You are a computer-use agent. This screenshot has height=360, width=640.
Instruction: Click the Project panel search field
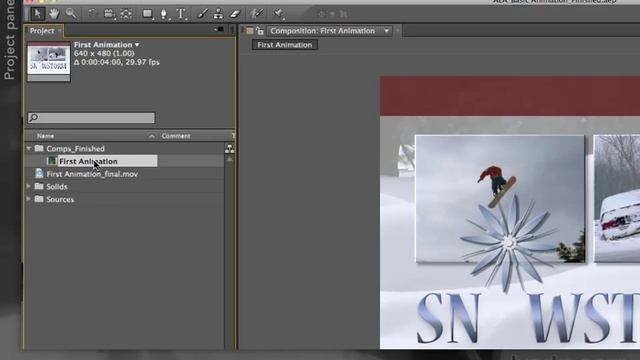point(91,118)
